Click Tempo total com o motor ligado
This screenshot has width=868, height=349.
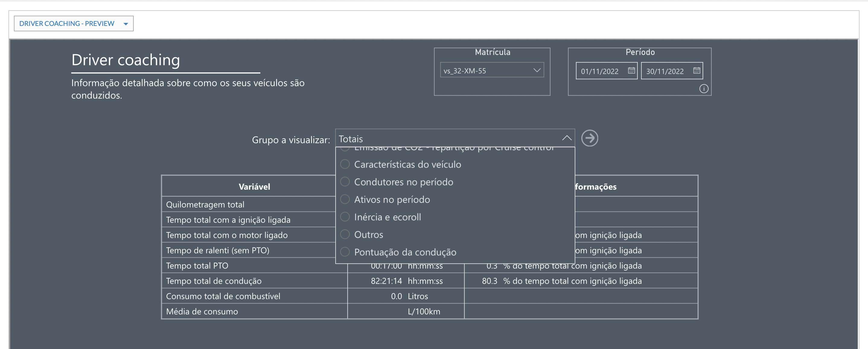[x=227, y=235]
